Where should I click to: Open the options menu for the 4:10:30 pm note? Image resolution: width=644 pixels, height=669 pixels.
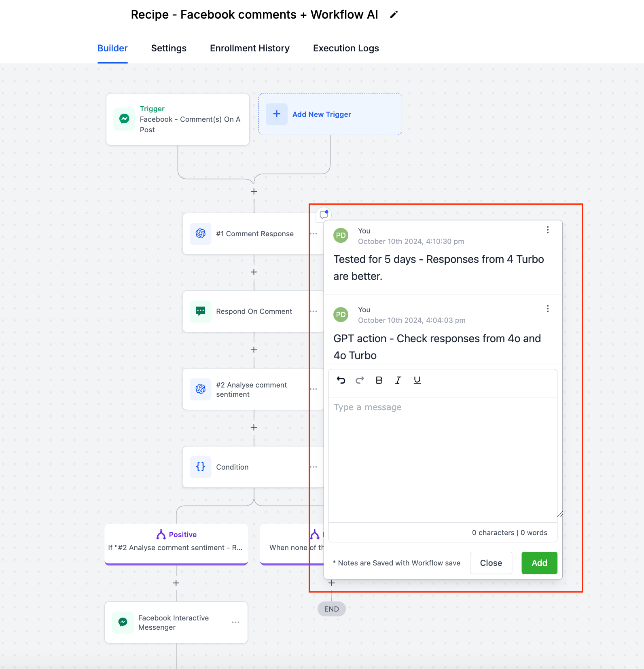click(548, 230)
